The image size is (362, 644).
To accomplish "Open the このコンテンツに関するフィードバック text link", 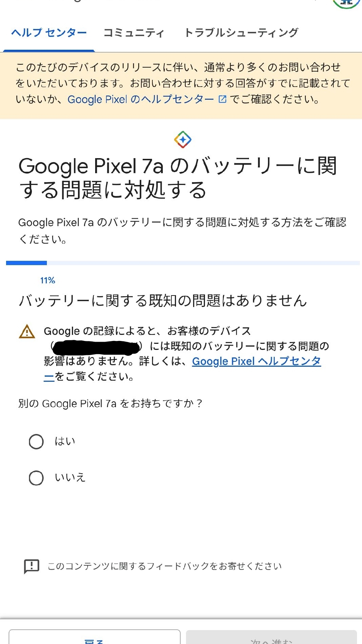I will [x=165, y=566].
